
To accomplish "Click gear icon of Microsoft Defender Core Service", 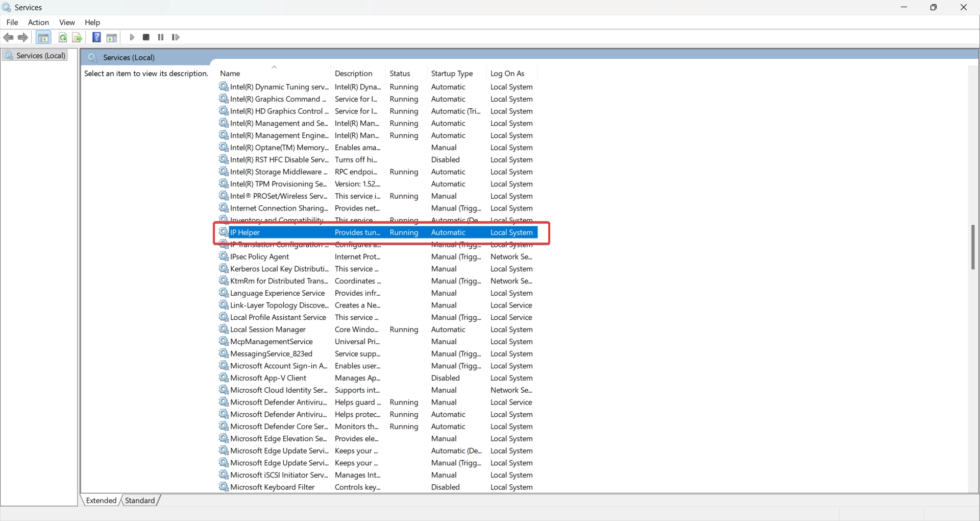I will [x=224, y=426].
